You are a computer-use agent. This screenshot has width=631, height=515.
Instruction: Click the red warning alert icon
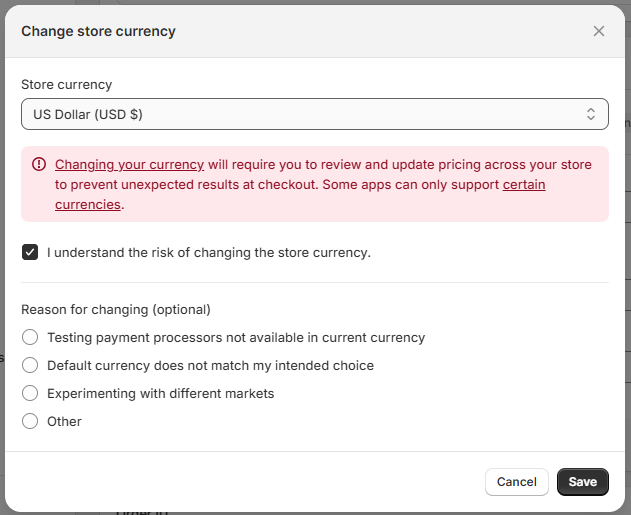coord(39,164)
